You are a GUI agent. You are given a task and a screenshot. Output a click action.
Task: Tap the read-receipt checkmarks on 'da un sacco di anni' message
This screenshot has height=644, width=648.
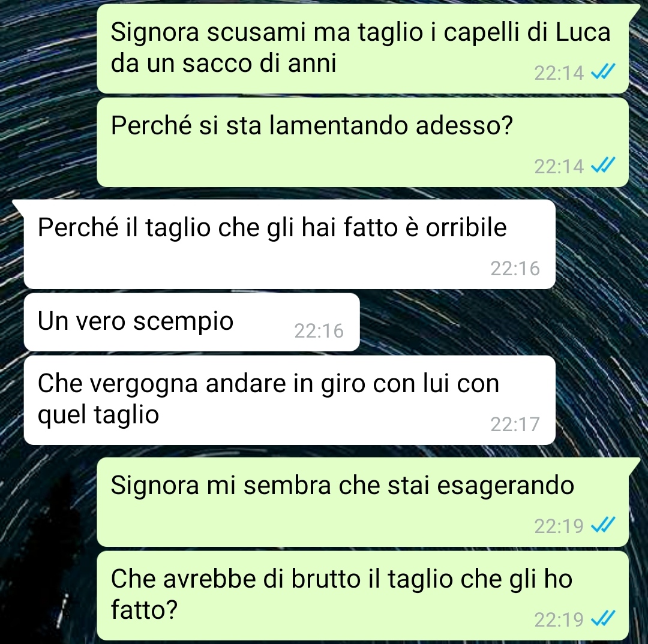(x=603, y=72)
